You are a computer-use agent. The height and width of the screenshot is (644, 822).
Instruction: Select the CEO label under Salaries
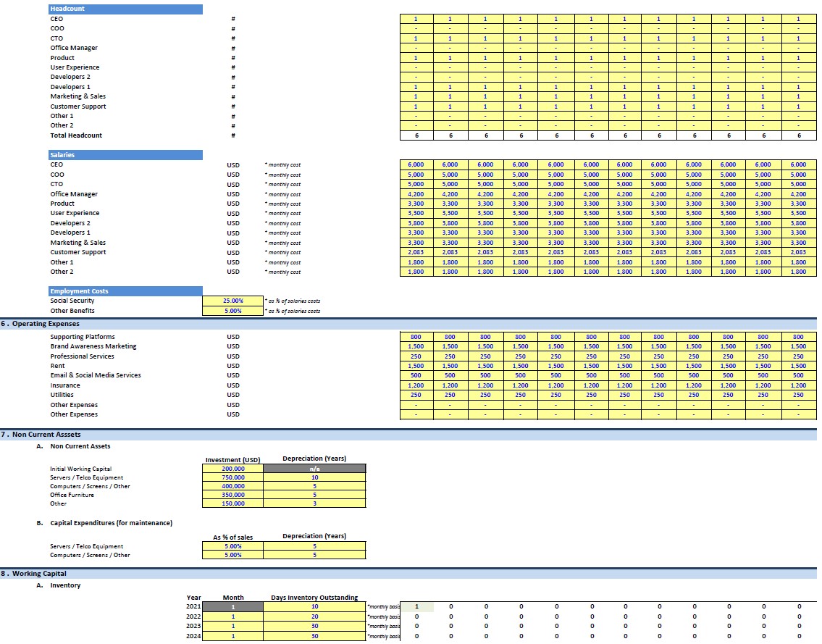point(56,164)
